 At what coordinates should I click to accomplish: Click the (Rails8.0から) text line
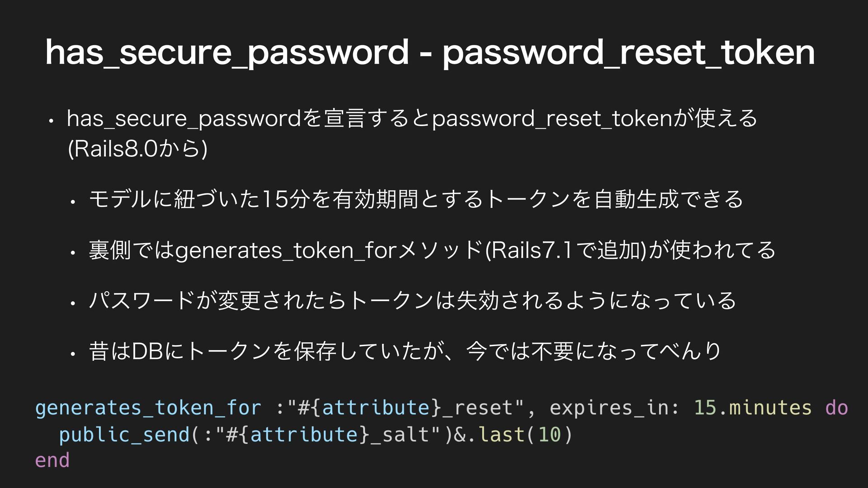(137, 149)
